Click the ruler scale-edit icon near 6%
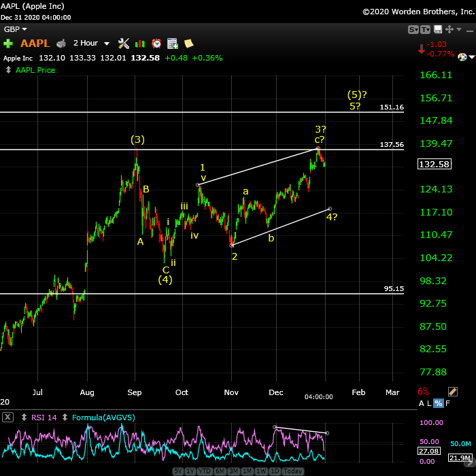The image size is (476, 476). 452,392
